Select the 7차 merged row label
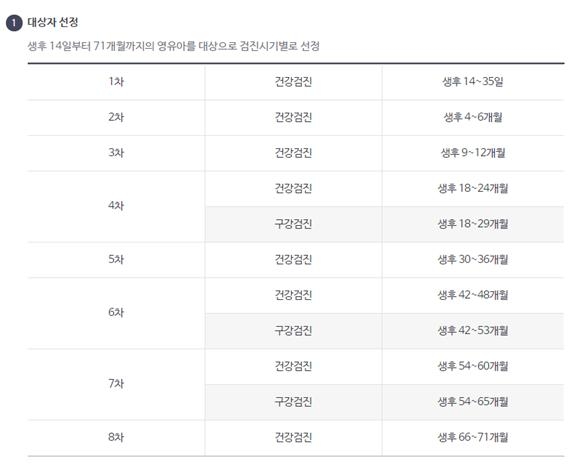The height and width of the screenshot is (466, 576). pos(116,384)
